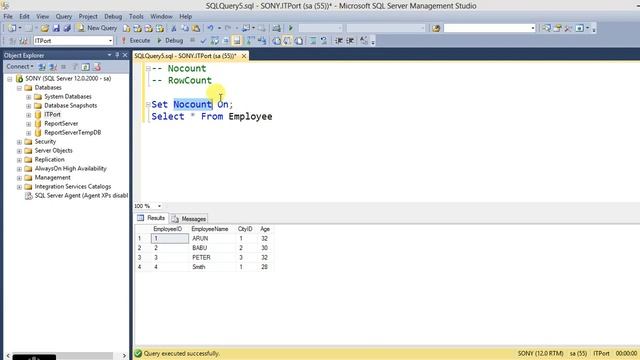Select AlwaysOn High Availability folder
This screenshot has width=640, height=360.
[x=70, y=169]
